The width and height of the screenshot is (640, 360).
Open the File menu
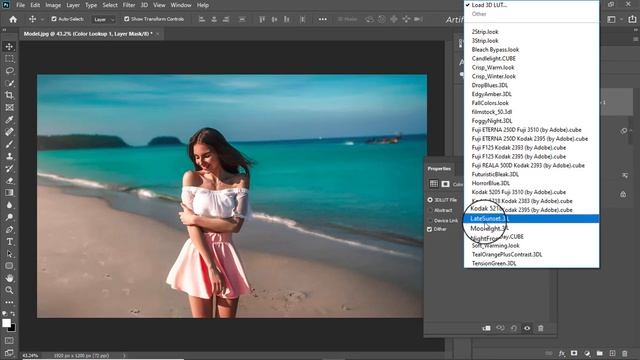[x=20, y=5]
